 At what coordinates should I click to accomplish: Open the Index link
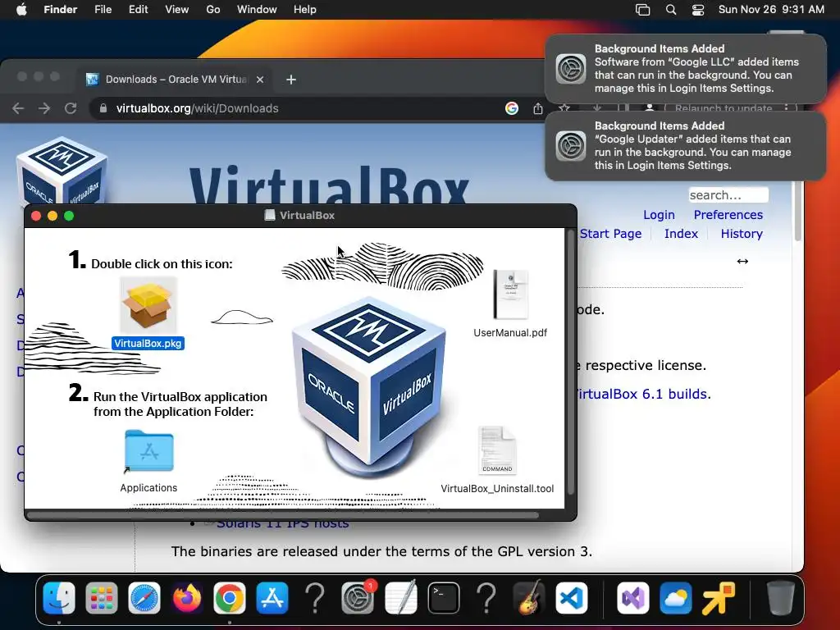pyautogui.click(x=681, y=234)
